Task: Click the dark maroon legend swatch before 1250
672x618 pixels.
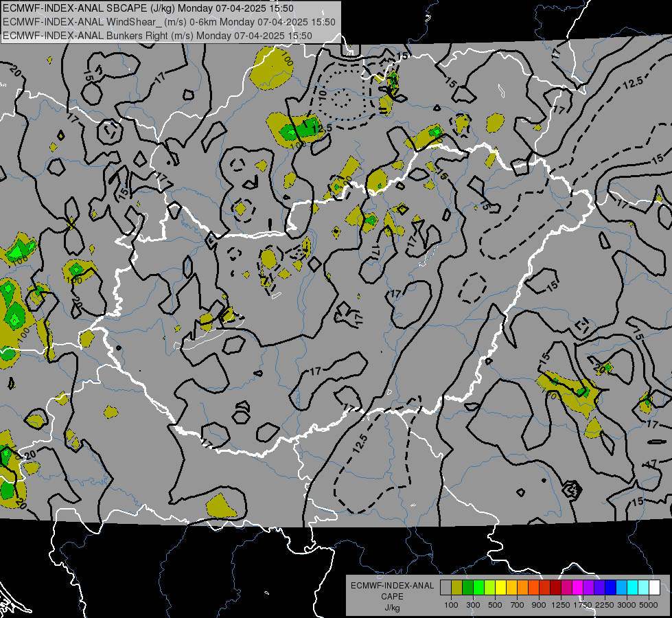Action: click(555, 588)
